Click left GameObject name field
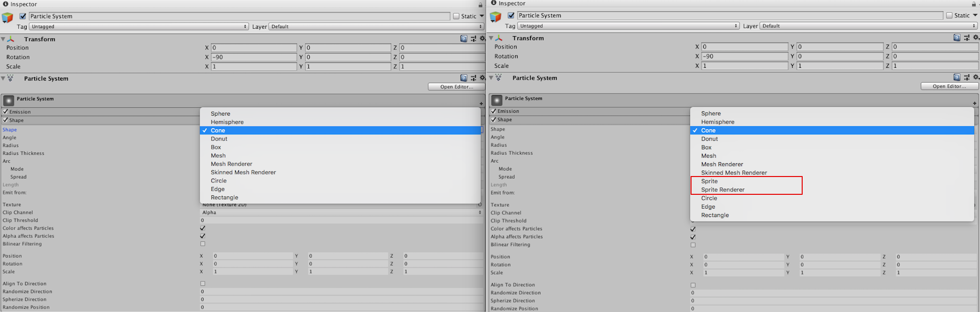 (240, 16)
